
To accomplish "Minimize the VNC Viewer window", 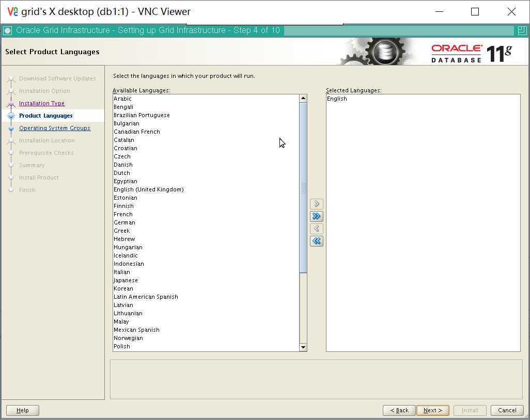I will pyautogui.click(x=439, y=11).
